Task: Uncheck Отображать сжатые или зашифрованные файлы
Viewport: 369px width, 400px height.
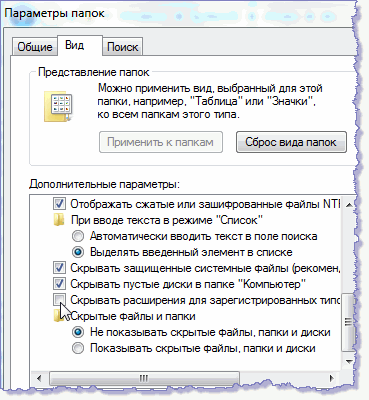Action: pos(59,203)
